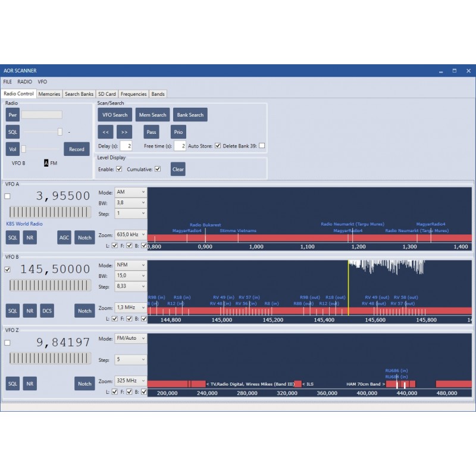Activate DCS squelch on VFO B

tap(47, 311)
